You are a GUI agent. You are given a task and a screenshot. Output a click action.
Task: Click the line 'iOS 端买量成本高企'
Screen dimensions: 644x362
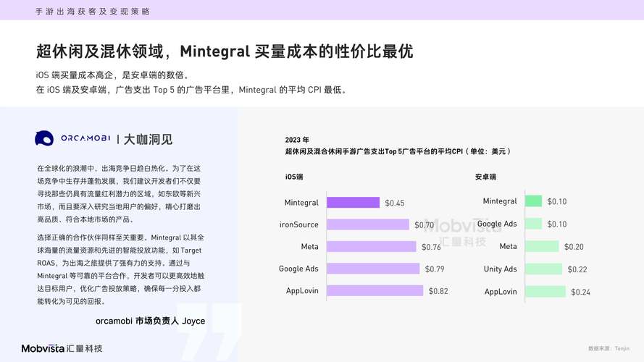(x=112, y=75)
